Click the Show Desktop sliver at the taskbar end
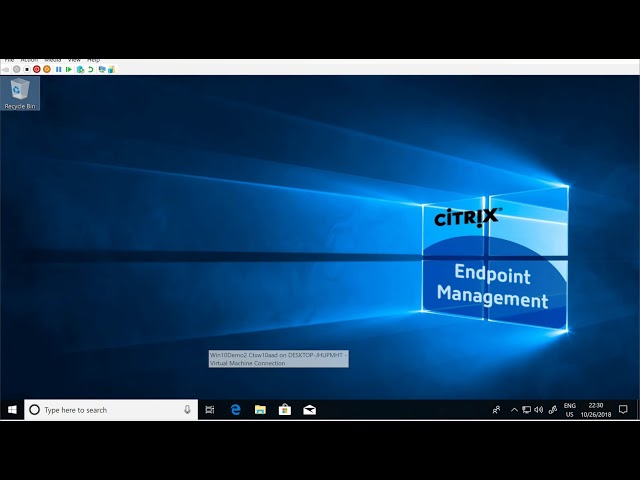 pos(638,409)
